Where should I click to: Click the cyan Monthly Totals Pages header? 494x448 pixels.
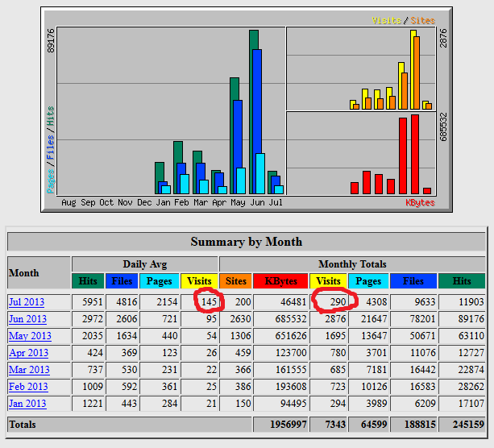(x=368, y=281)
